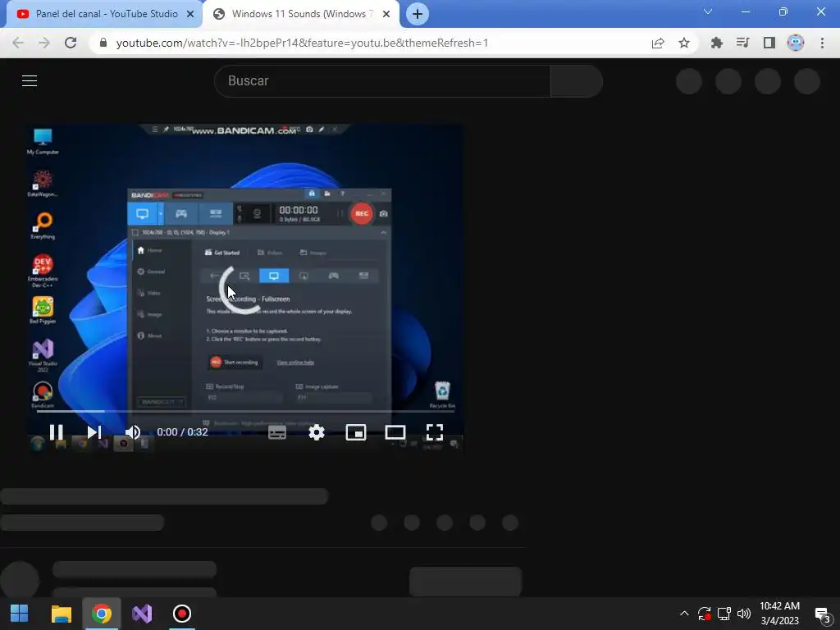Show hidden system tray icons
Image resolution: width=840 pixels, height=630 pixels.
point(684,614)
